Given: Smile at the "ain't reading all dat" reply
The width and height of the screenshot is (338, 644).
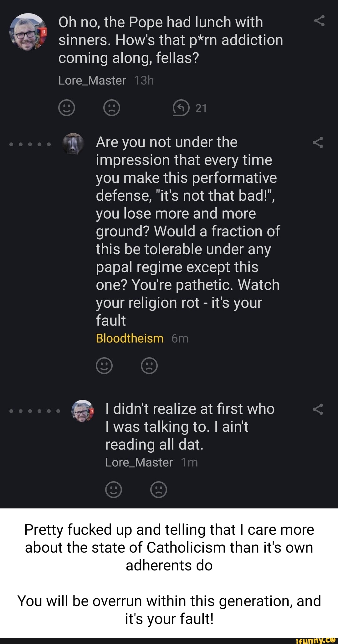Looking at the screenshot, I should (x=114, y=489).
